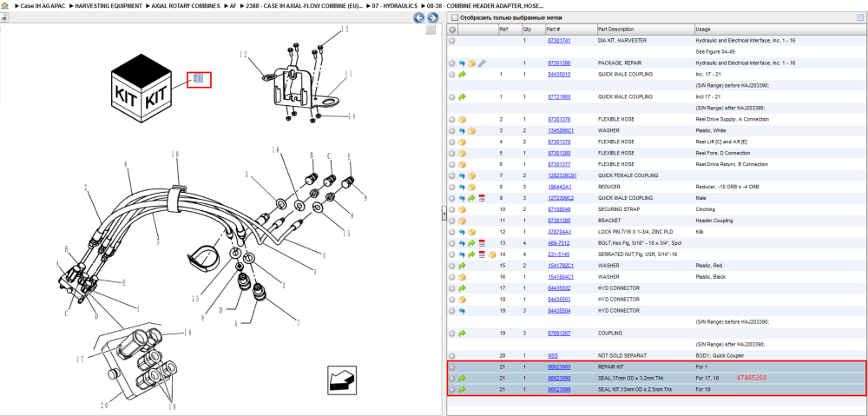Click box icon on QUICK FEMALE COUPLING row

[x=471, y=175]
